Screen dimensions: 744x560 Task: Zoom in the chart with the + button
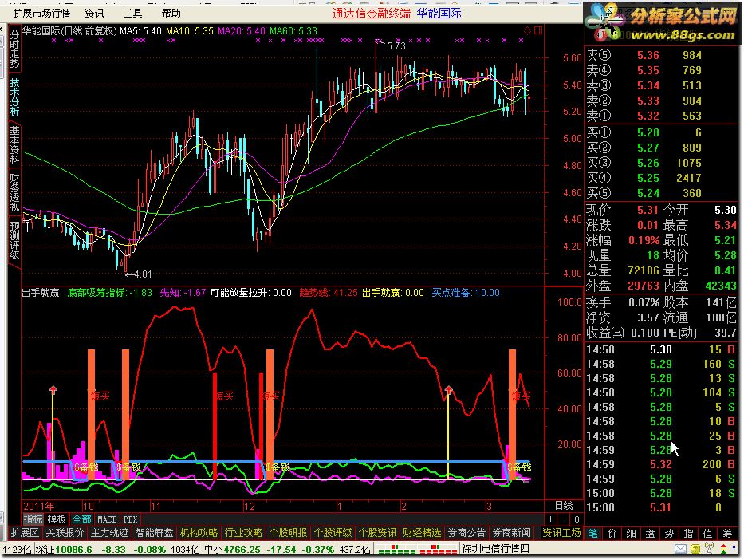550,519
